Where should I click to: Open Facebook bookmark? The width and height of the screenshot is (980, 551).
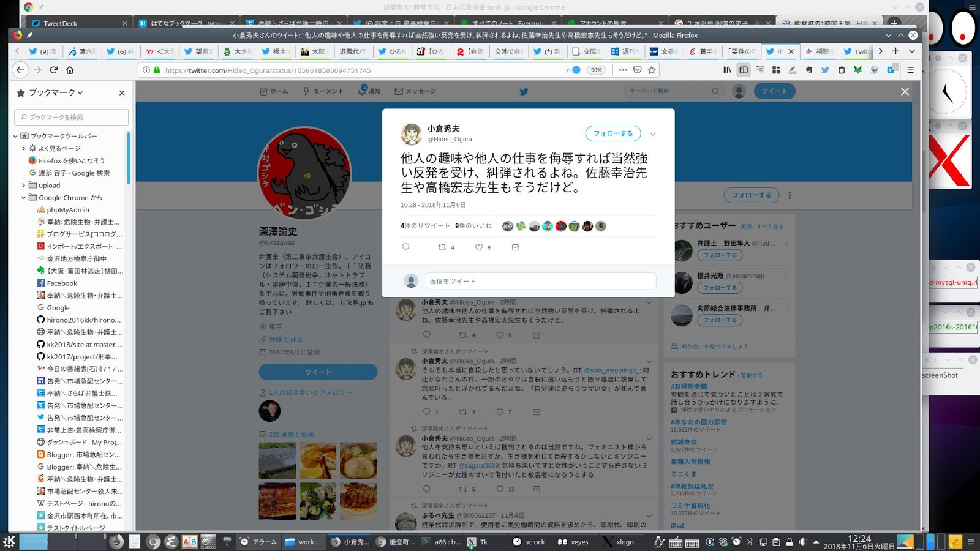(x=62, y=283)
